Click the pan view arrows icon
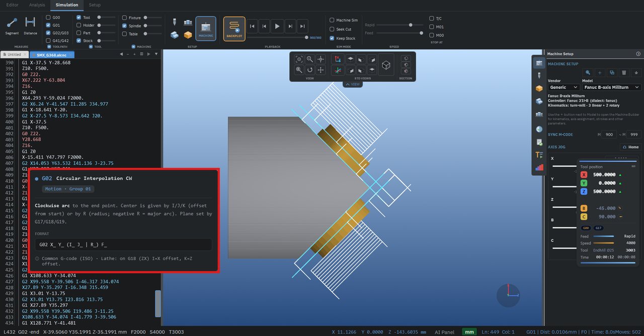The width and height of the screenshot is (644, 336). point(320,70)
